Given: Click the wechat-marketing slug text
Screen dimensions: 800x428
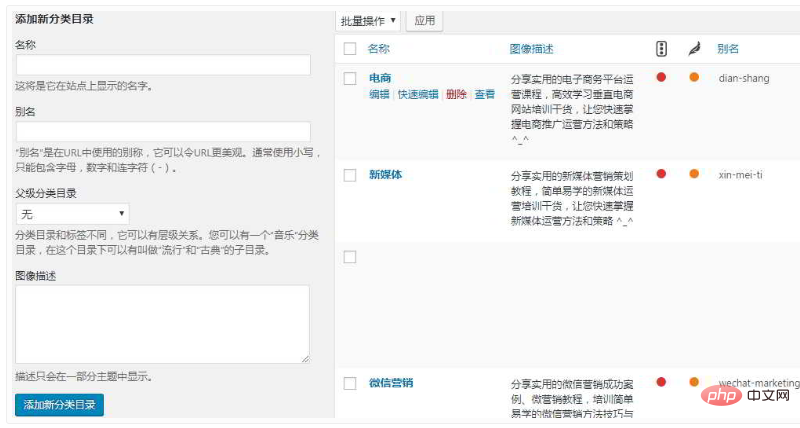Looking at the screenshot, I should pyautogui.click(x=759, y=383).
